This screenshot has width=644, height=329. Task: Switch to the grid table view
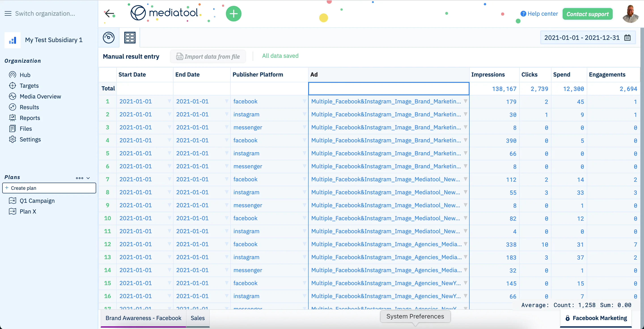coord(130,38)
